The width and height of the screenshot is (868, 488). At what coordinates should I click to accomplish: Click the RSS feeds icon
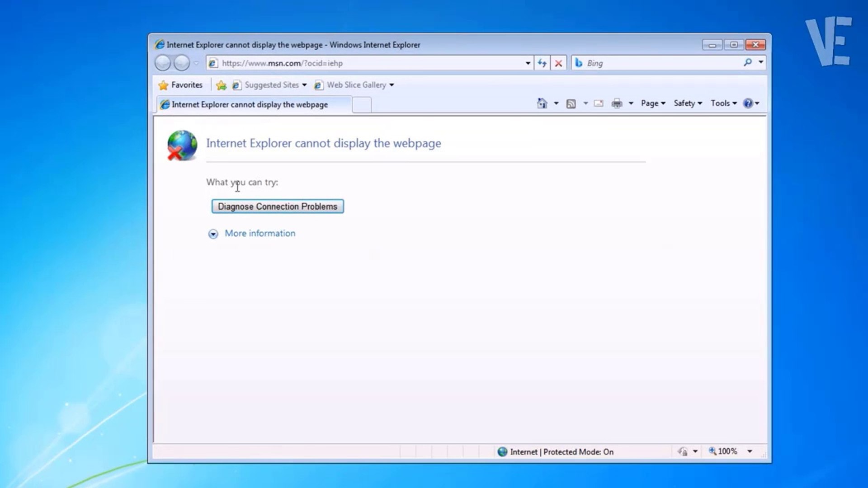coord(571,103)
